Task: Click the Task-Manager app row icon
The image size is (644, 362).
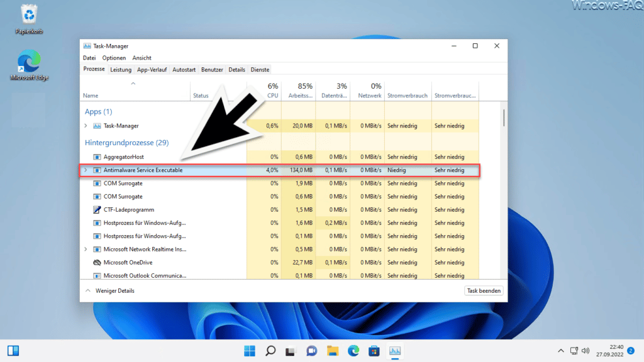Action: coord(97,126)
